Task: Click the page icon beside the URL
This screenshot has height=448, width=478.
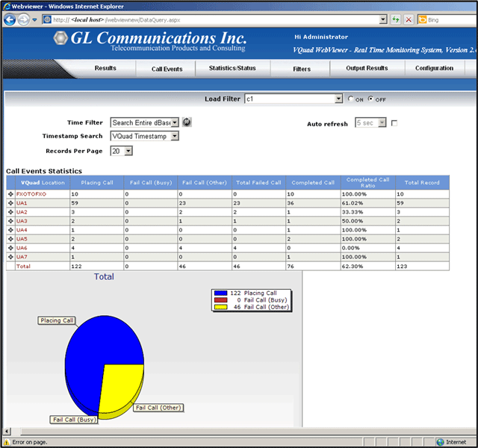Action: (x=47, y=20)
